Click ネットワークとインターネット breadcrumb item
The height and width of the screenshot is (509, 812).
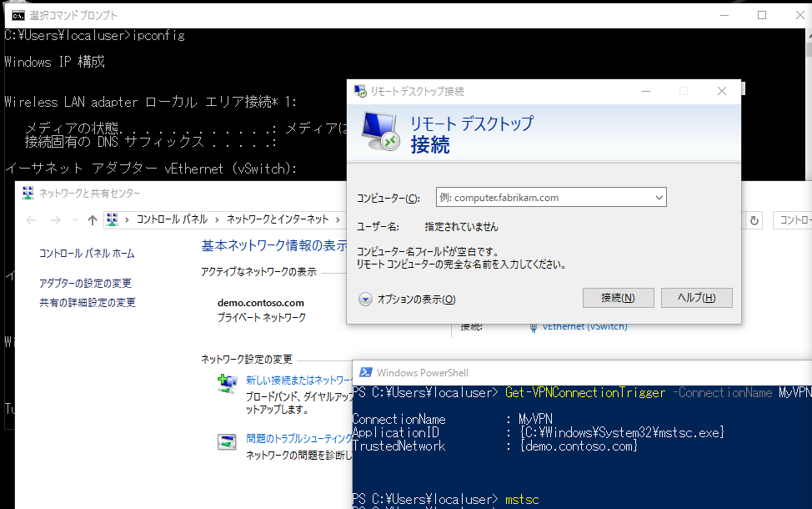[278, 219]
